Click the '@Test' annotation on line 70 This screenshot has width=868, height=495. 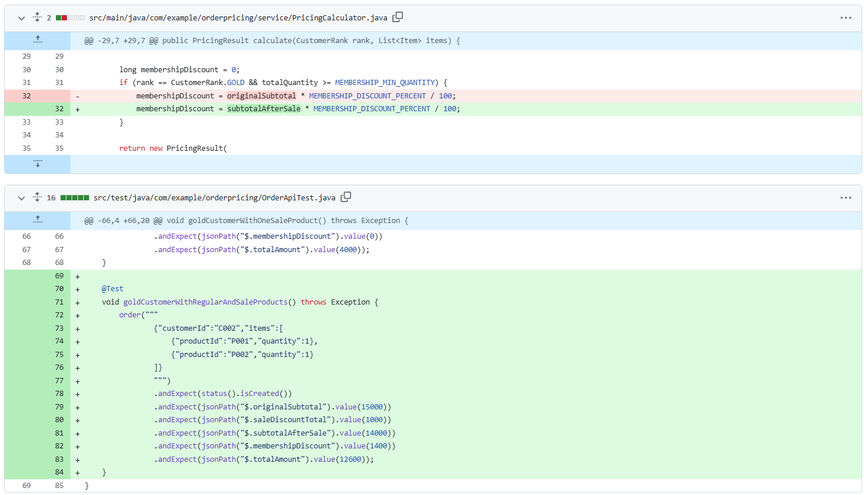tap(112, 289)
